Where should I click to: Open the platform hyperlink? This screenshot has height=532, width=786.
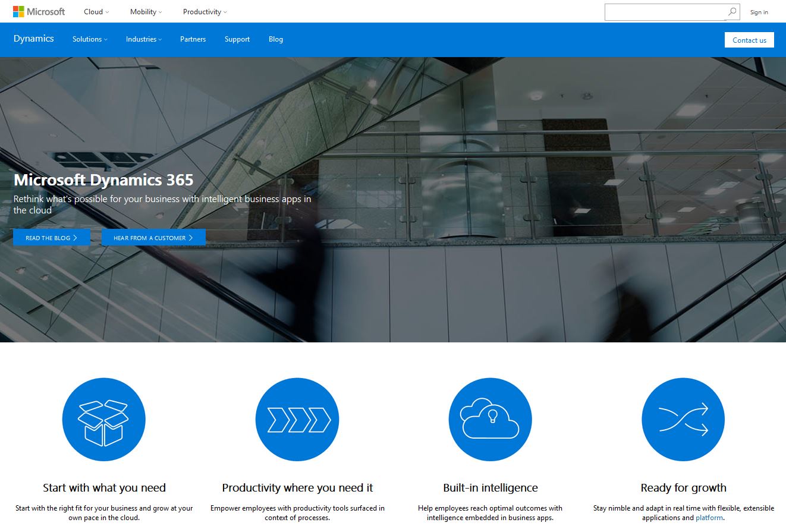click(x=709, y=518)
